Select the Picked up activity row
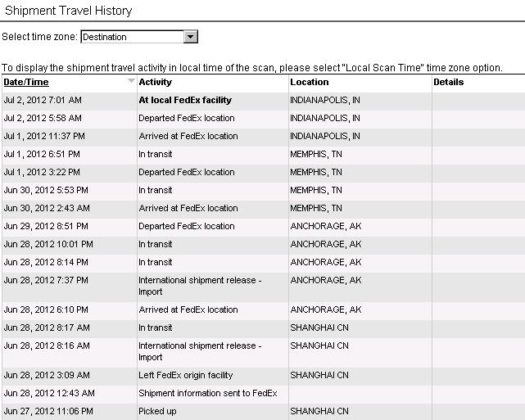 [263, 411]
